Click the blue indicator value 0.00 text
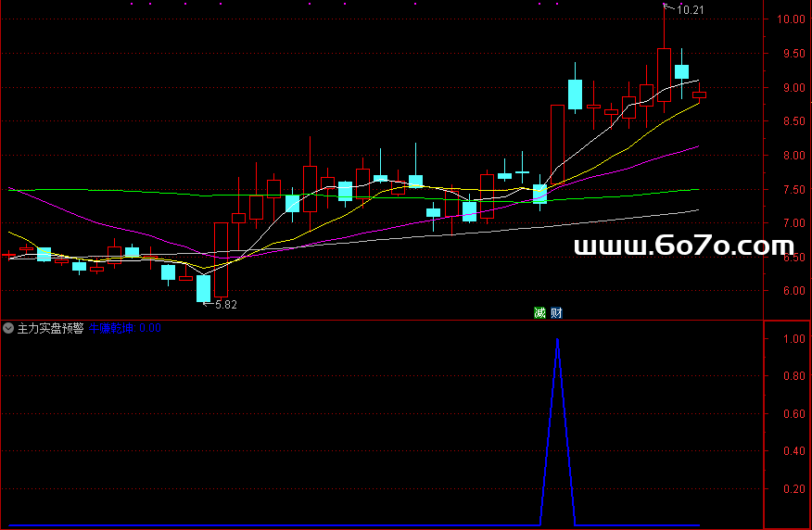The width and height of the screenshot is (812, 530). (150, 328)
